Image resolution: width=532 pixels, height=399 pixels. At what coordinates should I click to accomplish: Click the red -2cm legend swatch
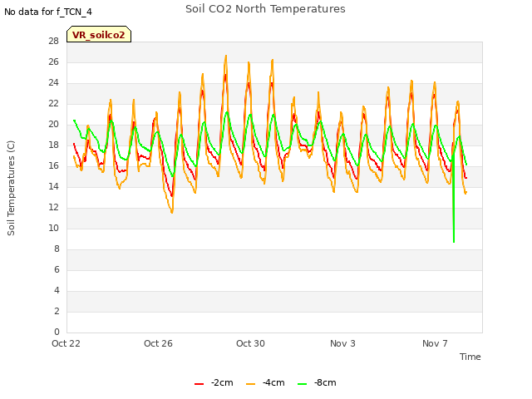coord(199,384)
